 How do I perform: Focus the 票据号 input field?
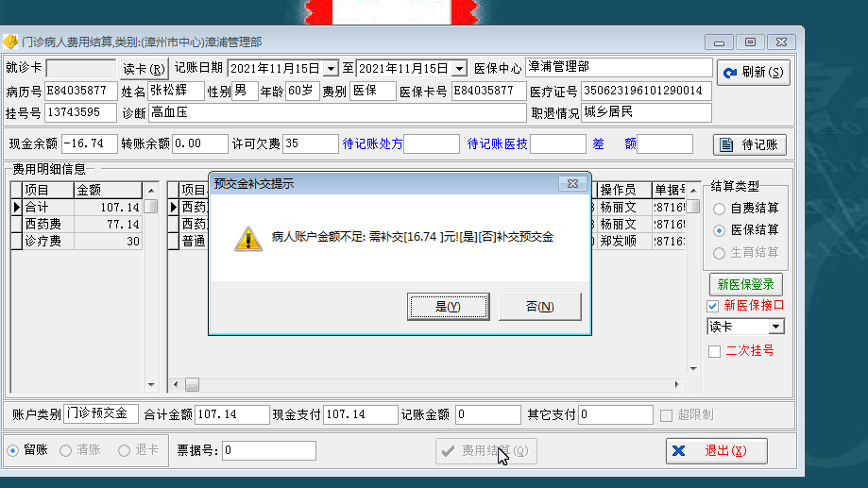[x=269, y=451]
